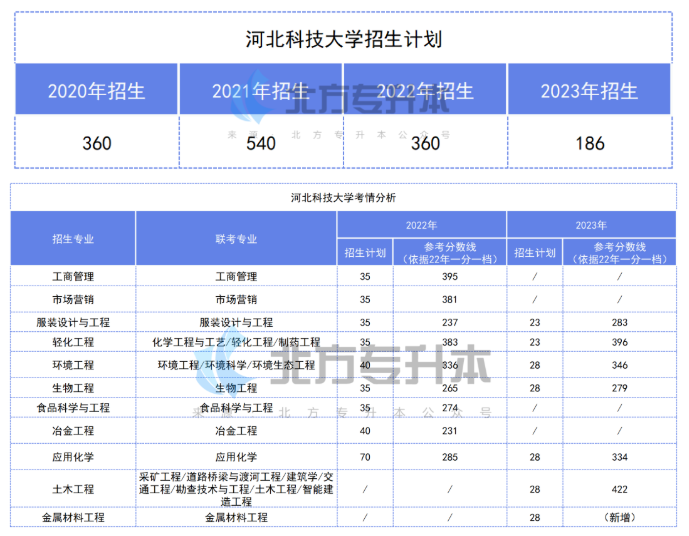Click the 186 enrollment value
This screenshot has width=689, height=536.
(589, 143)
